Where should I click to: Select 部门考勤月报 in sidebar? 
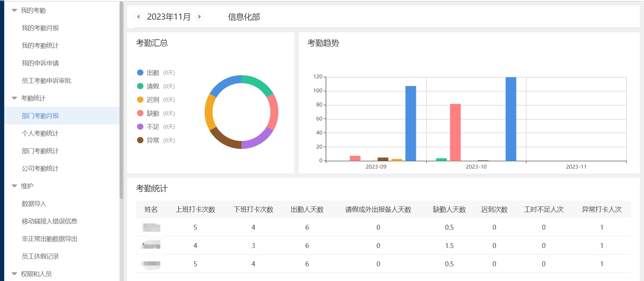pyautogui.click(x=40, y=116)
